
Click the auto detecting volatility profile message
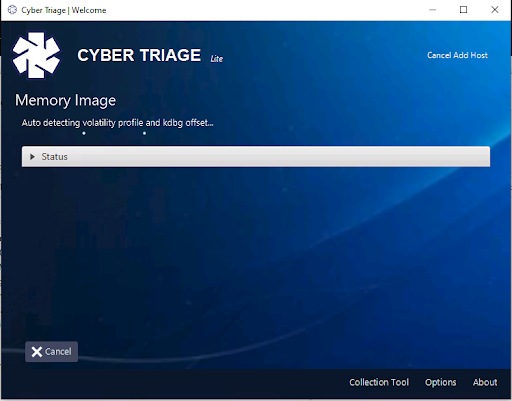pos(117,123)
